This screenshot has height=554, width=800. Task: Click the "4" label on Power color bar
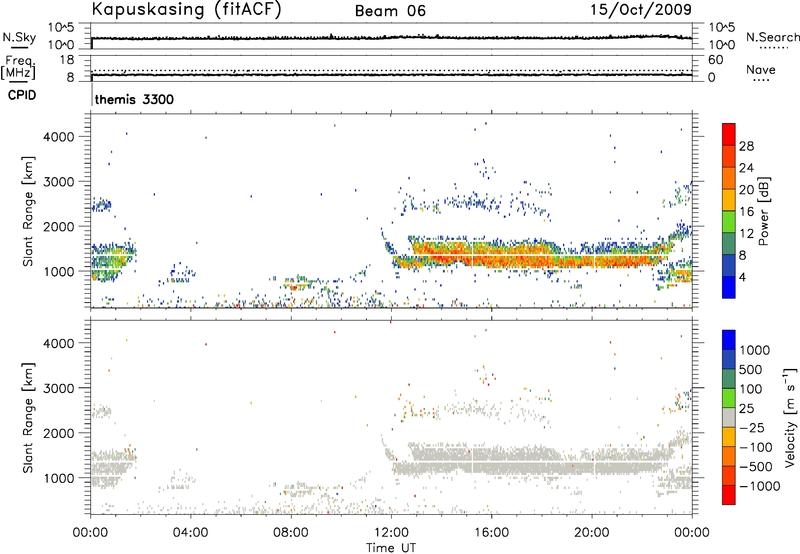742,277
